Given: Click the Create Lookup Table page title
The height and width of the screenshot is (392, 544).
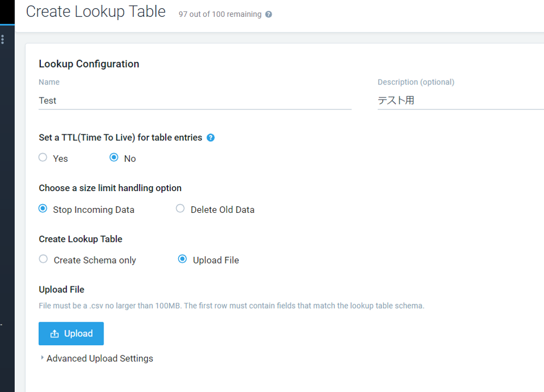Looking at the screenshot, I should pos(95,11).
